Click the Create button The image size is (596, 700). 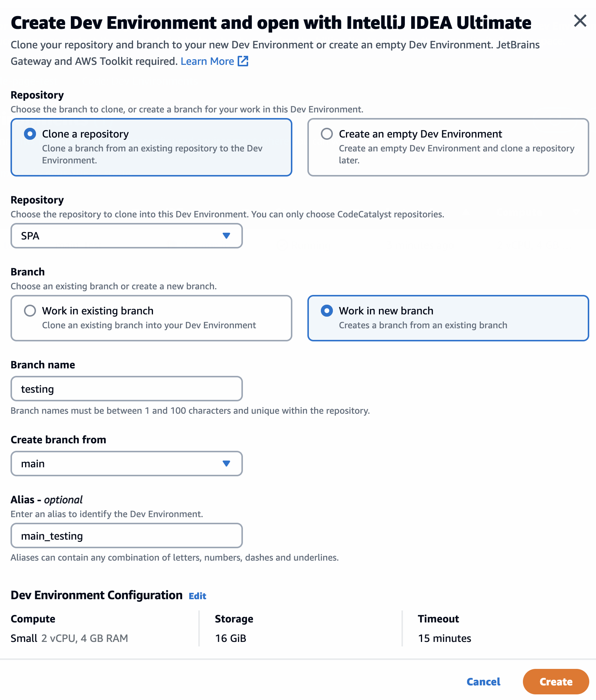tap(556, 682)
